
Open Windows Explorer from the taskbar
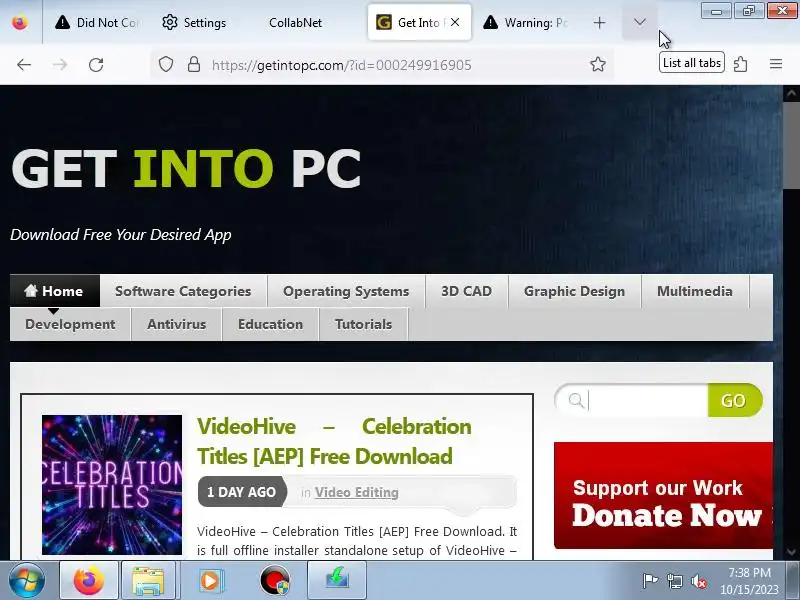point(148,580)
